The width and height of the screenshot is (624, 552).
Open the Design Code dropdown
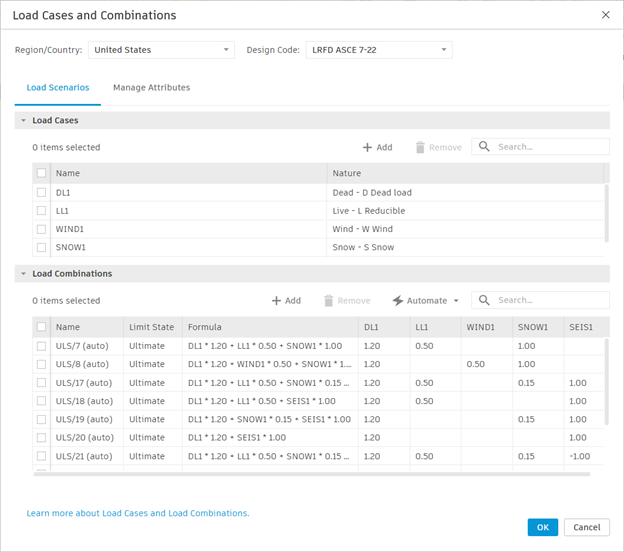click(x=378, y=50)
